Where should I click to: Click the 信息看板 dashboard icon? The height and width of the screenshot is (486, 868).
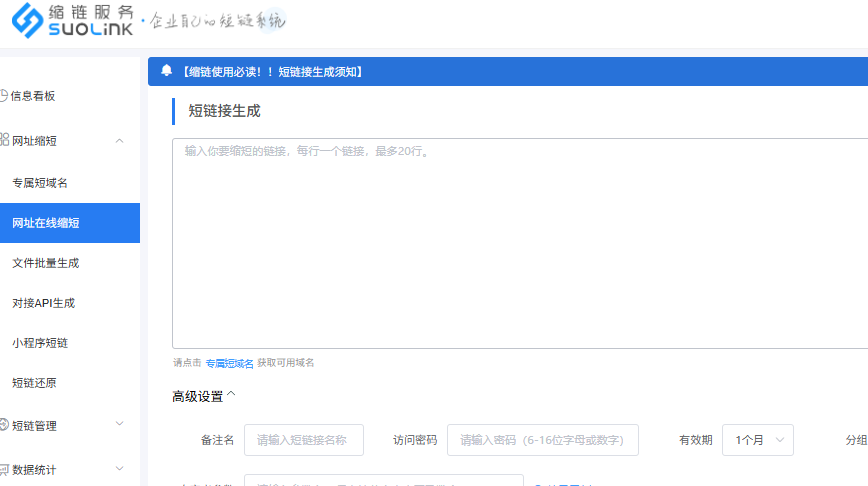pyautogui.click(x=4, y=96)
